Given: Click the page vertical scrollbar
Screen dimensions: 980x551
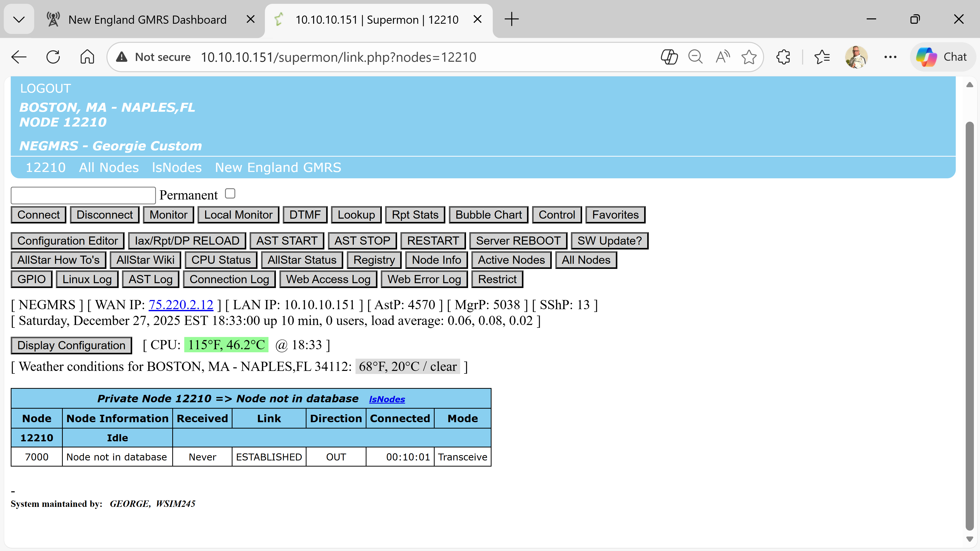Looking at the screenshot, I should click(x=969, y=323).
